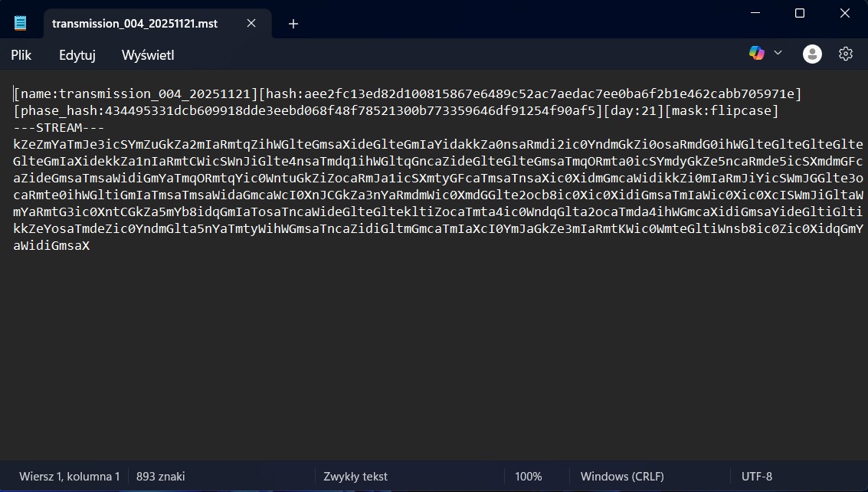This screenshot has width=868, height=492.
Task: Minimize the Notepad window
Action: click(x=755, y=13)
